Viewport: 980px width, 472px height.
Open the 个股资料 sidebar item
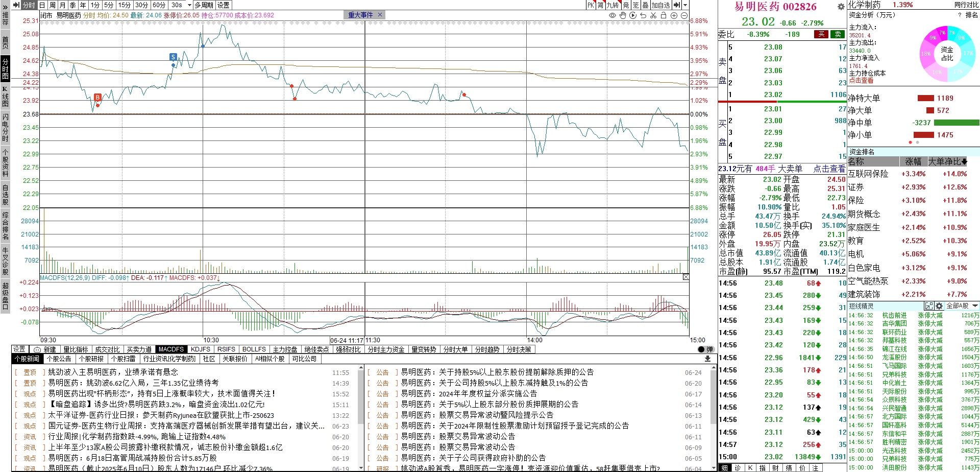5,163
